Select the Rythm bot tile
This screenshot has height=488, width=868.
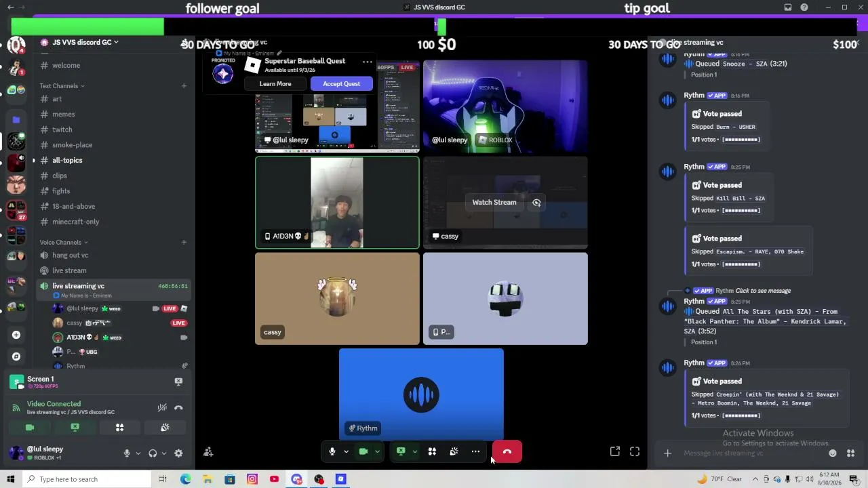[421, 394]
